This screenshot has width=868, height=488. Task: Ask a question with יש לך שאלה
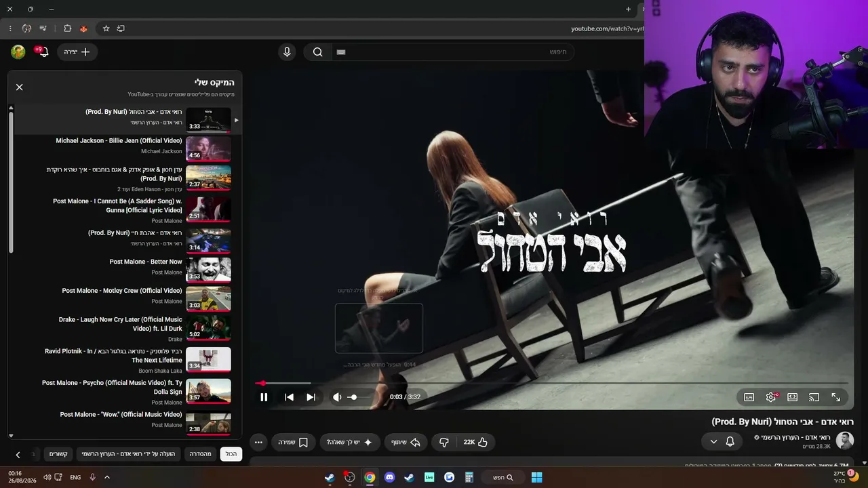tap(349, 442)
